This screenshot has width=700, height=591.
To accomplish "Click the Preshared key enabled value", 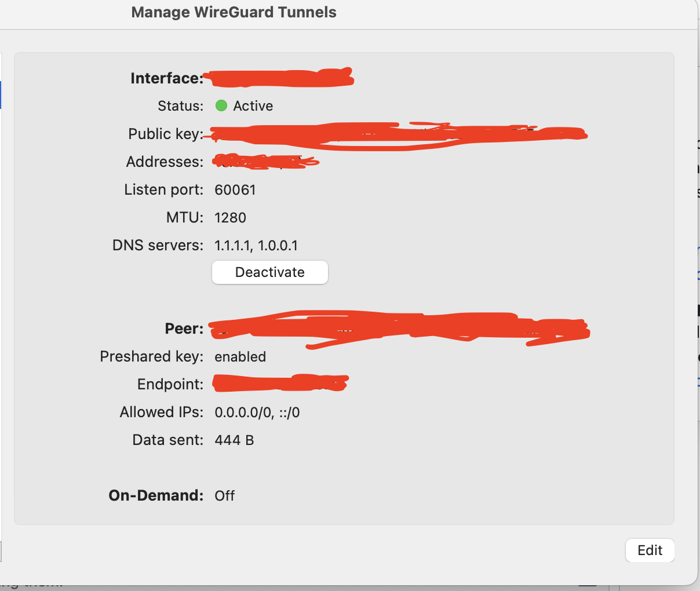I will 240,356.
